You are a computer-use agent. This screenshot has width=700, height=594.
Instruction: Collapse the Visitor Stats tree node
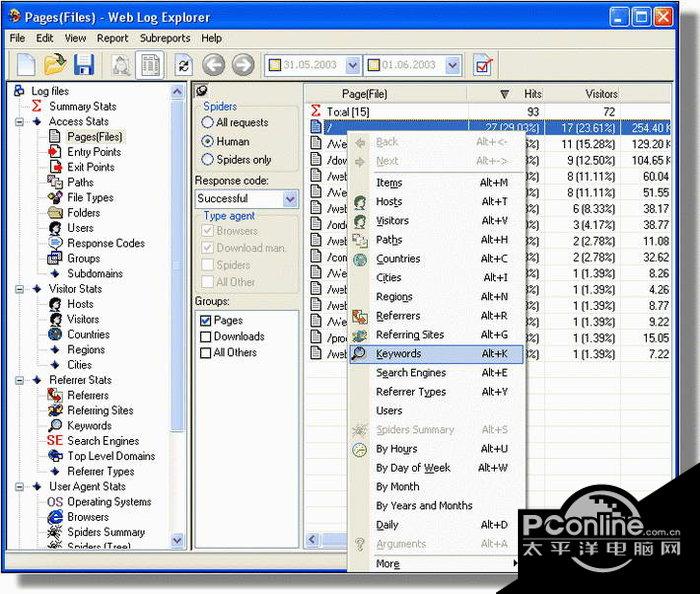tap(19, 289)
